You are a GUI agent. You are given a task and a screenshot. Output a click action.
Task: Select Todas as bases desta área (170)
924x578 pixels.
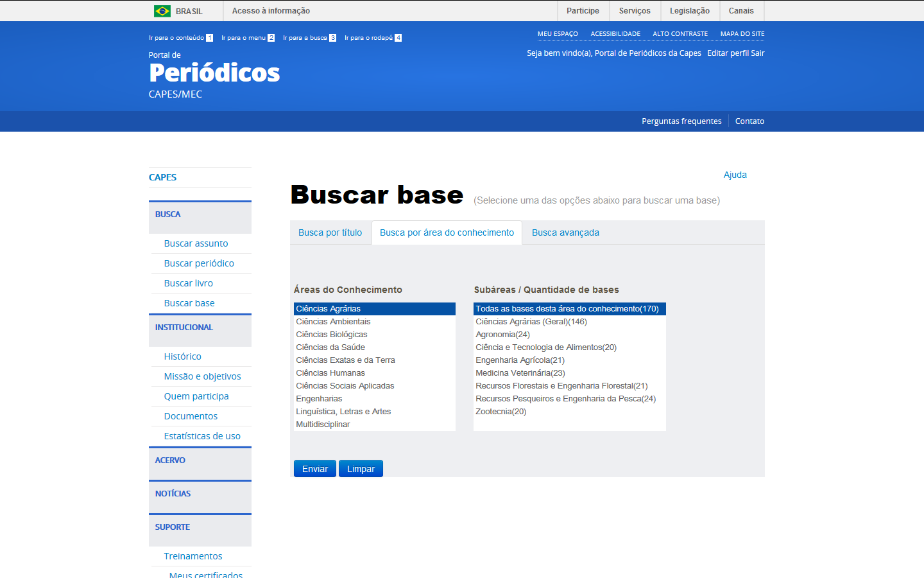(x=570, y=309)
